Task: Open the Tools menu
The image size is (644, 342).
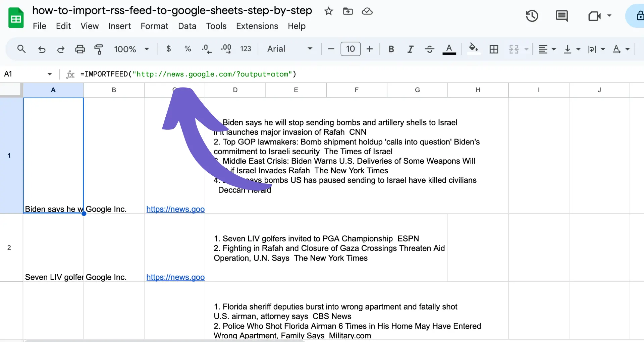Action: [x=216, y=26]
